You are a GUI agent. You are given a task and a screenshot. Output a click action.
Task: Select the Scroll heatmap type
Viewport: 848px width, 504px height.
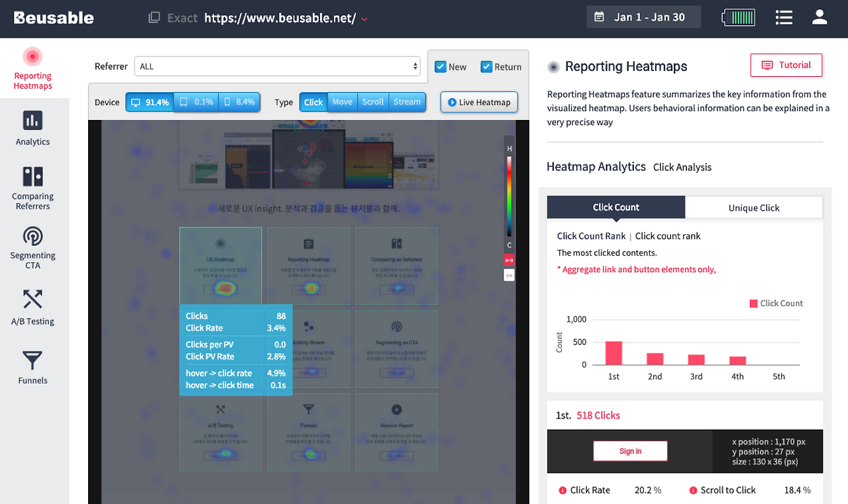pyautogui.click(x=373, y=102)
